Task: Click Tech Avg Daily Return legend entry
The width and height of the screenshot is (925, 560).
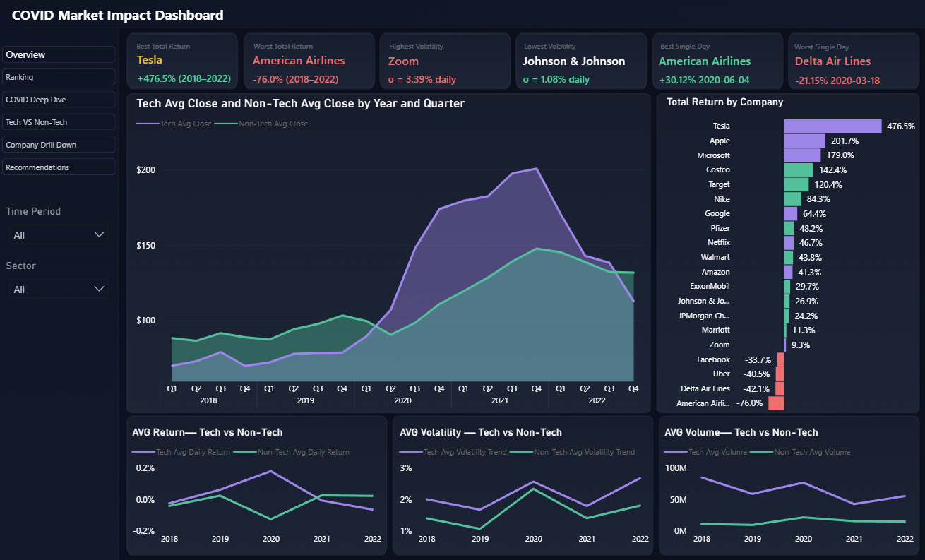Action: click(x=181, y=452)
